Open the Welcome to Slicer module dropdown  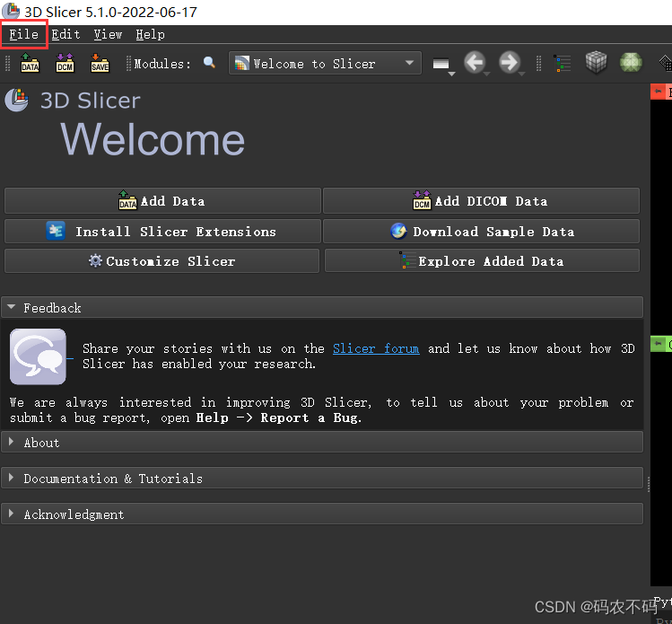click(x=325, y=64)
